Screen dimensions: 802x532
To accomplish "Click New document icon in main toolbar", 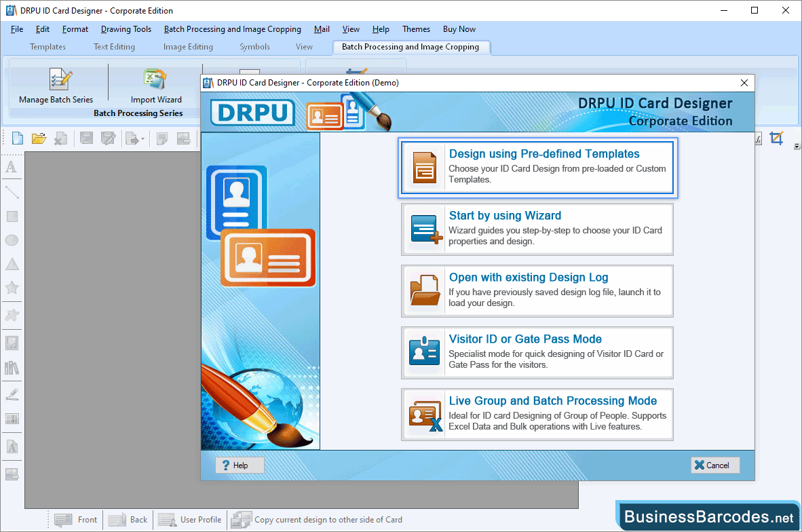I will pyautogui.click(x=18, y=138).
